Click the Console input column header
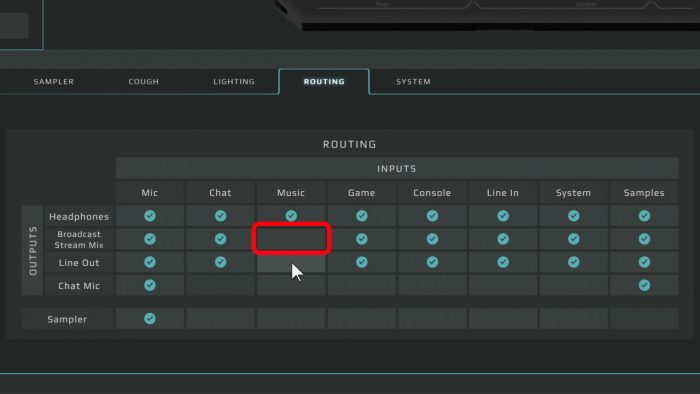This screenshot has height=394, width=700. click(x=432, y=193)
